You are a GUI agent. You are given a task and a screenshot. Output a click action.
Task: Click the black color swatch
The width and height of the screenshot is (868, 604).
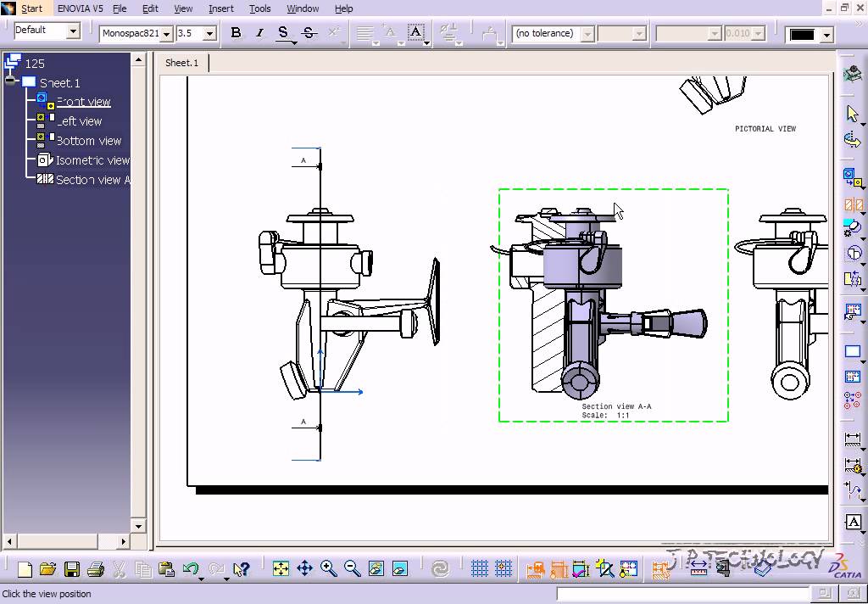point(802,35)
